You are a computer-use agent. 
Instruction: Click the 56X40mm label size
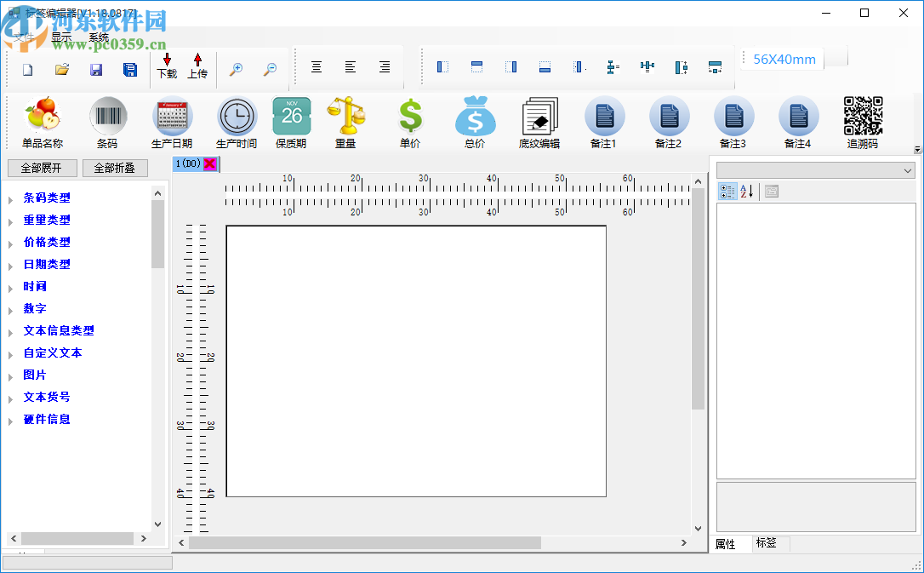click(784, 60)
